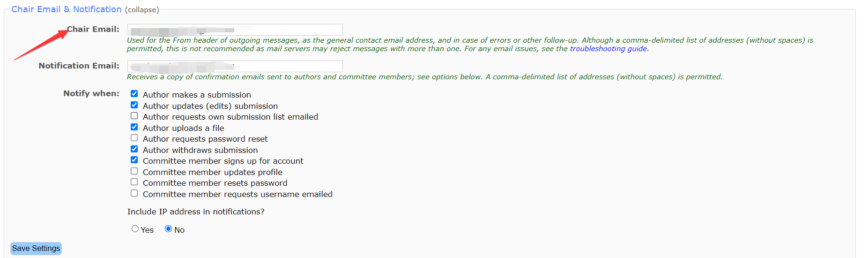Collapse the Chair Email & Notification section
868x258 pixels.
142,10
